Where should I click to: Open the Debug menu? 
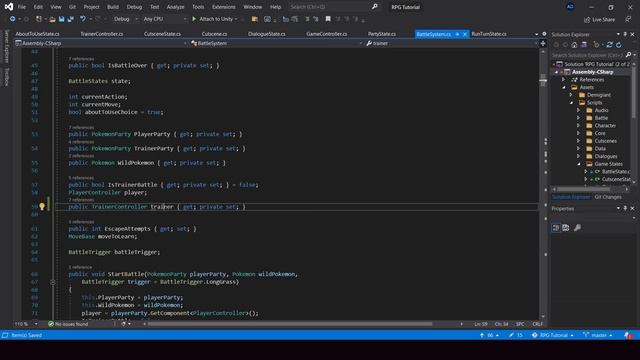point(134,7)
